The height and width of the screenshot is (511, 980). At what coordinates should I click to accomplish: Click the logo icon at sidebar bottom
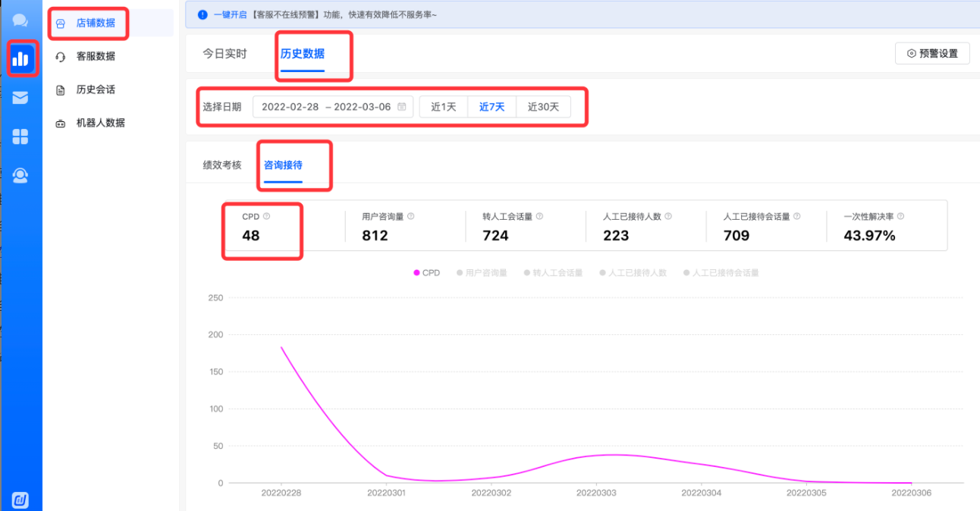20,500
